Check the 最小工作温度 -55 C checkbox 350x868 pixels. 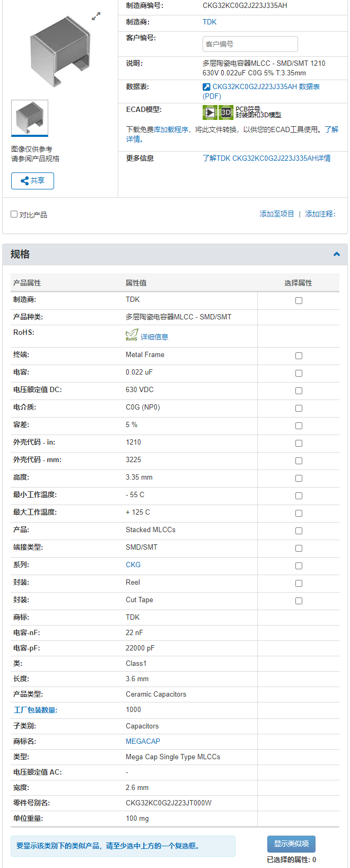[x=299, y=496]
